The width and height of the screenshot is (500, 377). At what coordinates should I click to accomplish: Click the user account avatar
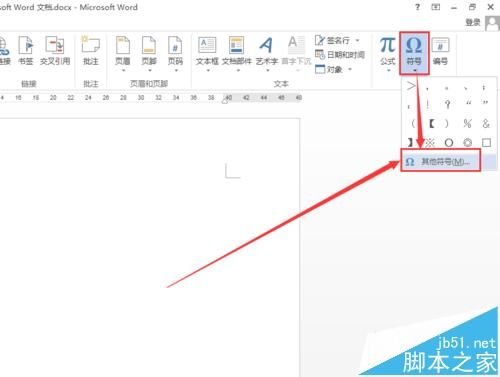492,23
